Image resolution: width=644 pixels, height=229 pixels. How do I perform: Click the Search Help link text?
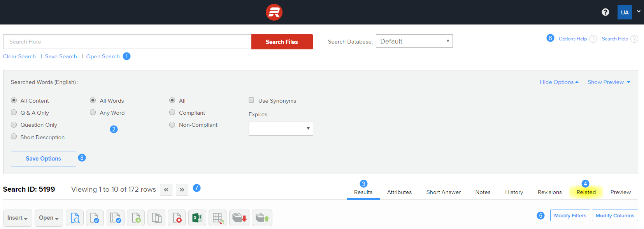[615, 39]
